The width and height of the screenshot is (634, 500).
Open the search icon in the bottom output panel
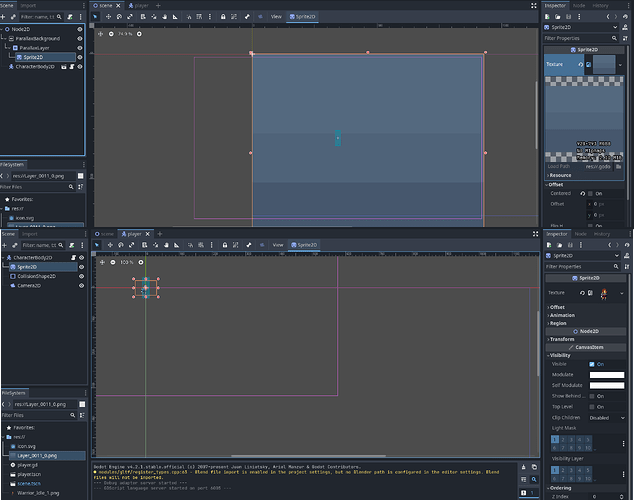(534, 479)
